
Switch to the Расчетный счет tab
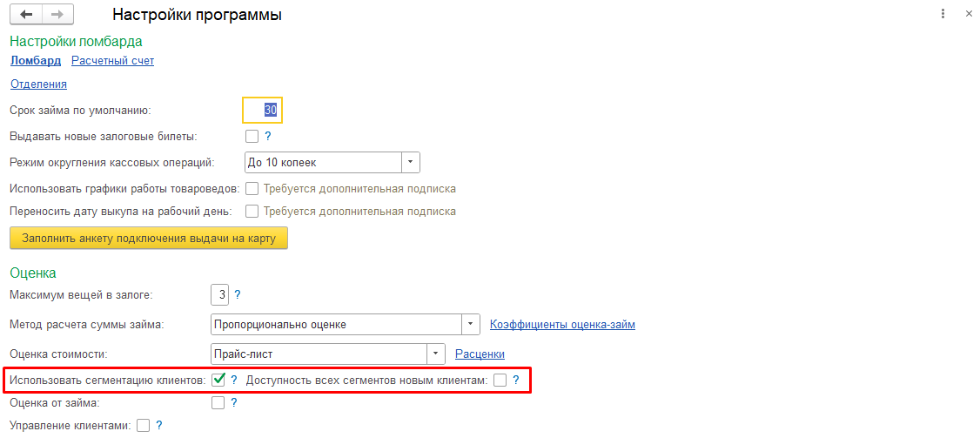click(112, 61)
